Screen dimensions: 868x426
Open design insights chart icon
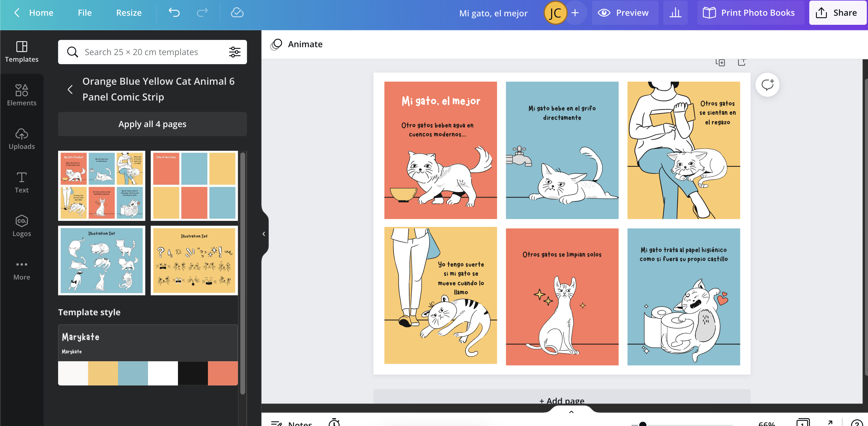tap(676, 12)
